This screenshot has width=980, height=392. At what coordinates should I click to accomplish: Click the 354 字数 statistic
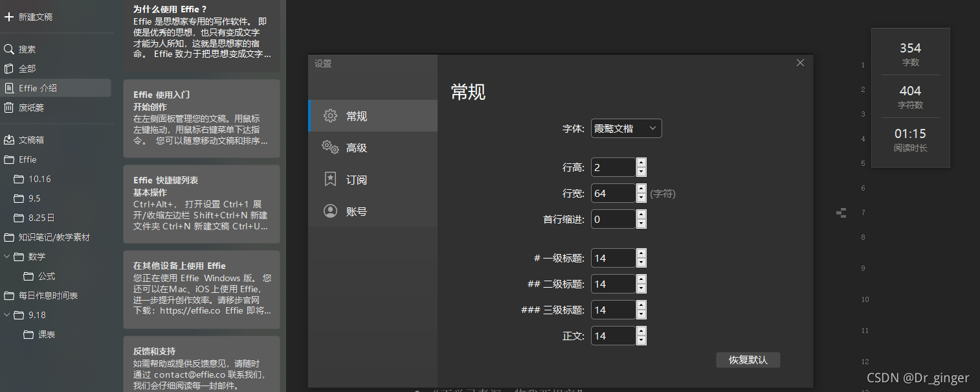910,54
